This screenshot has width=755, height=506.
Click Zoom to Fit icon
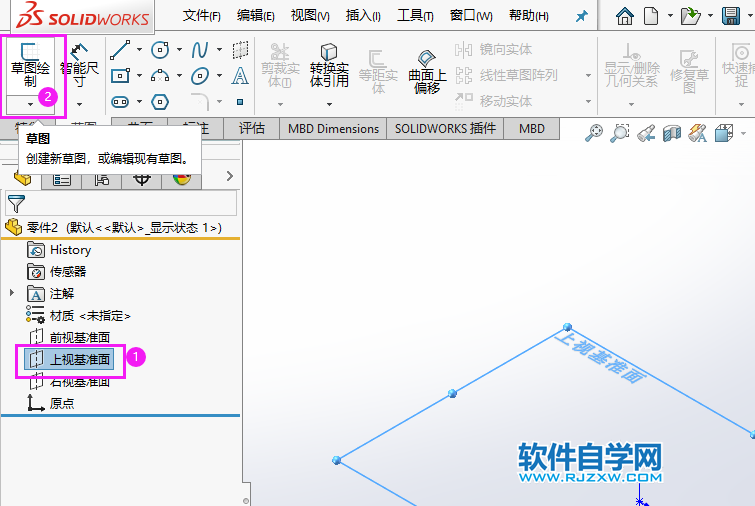click(594, 133)
